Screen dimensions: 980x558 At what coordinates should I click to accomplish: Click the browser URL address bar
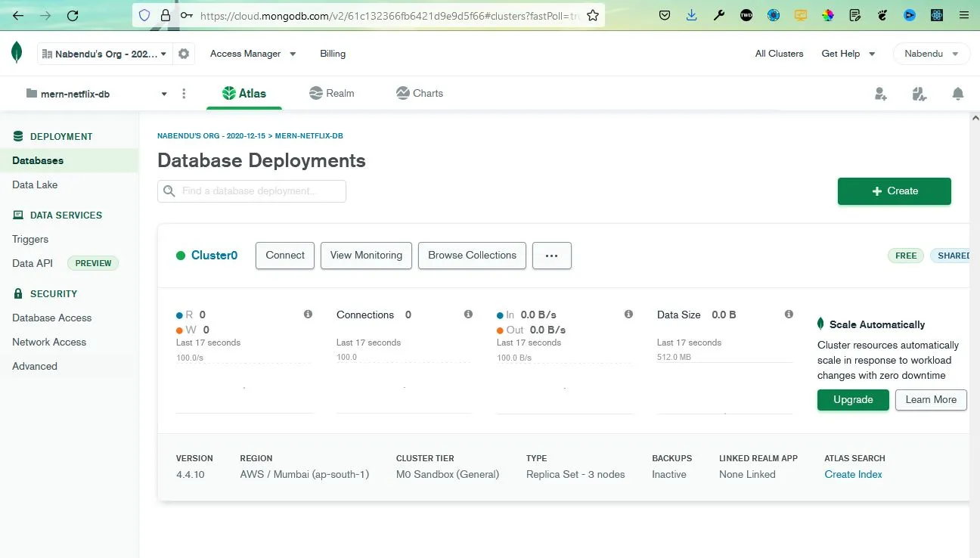[389, 15]
